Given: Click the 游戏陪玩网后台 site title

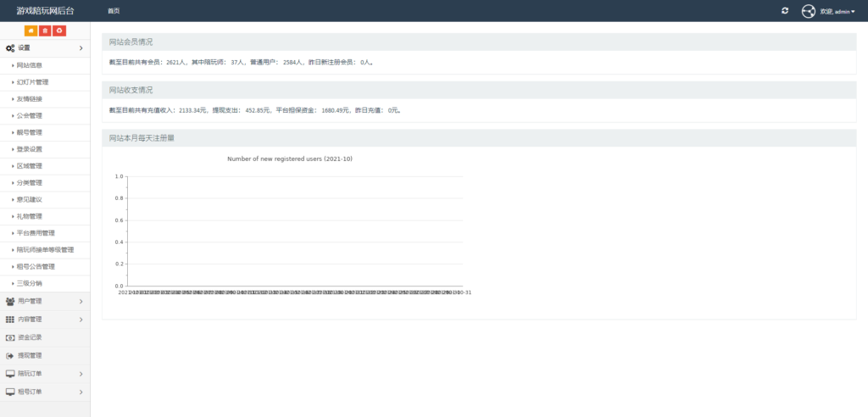Looking at the screenshot, I should tap(45, 11).
